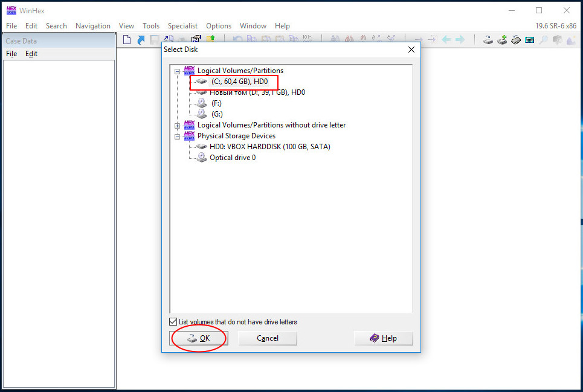Select the (C:, 60,4 GB), HD0 volume
Viewport: 583px width, 392px height.
pos(239,82)
